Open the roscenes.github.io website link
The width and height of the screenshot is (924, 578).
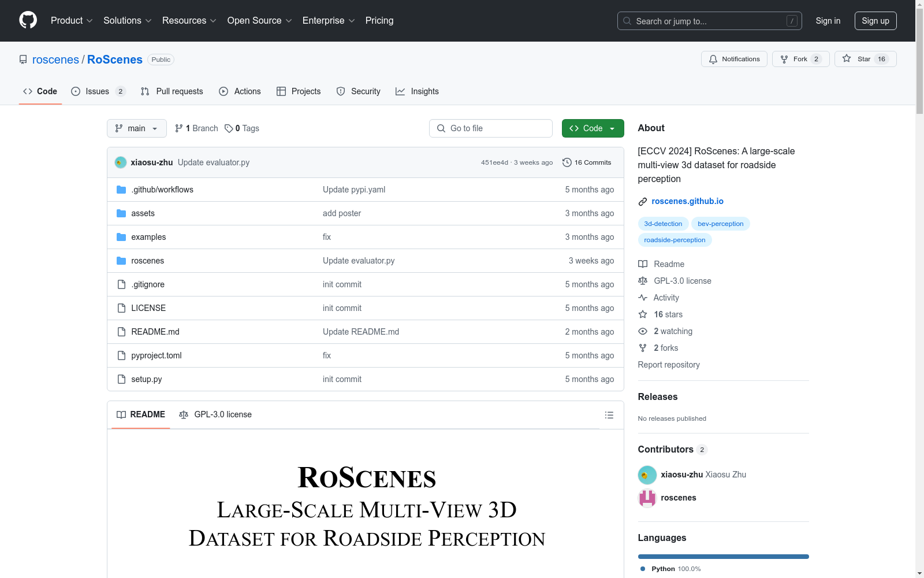tap(687, 201)
